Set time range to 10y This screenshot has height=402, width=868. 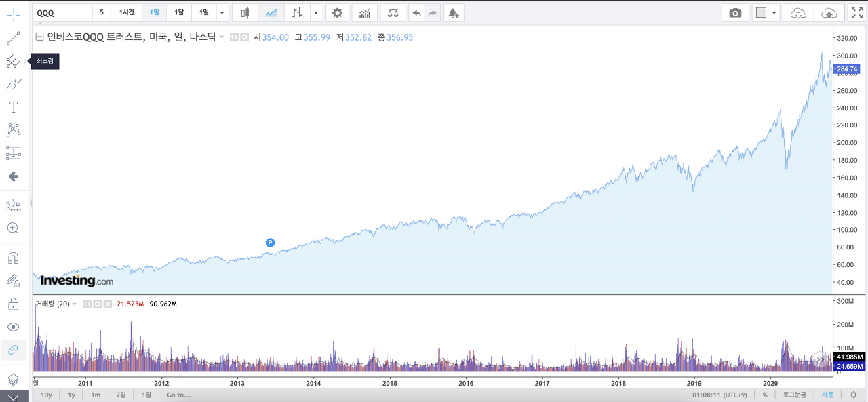[46, 395]
